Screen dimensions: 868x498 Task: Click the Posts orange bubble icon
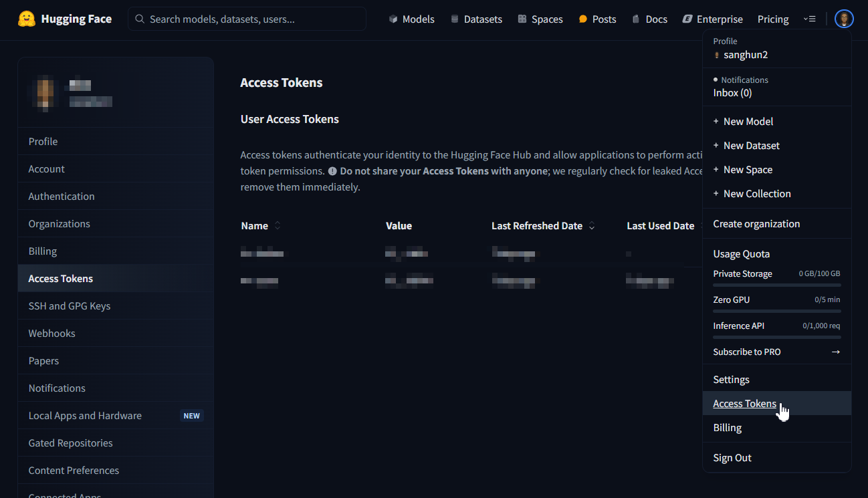583,19
